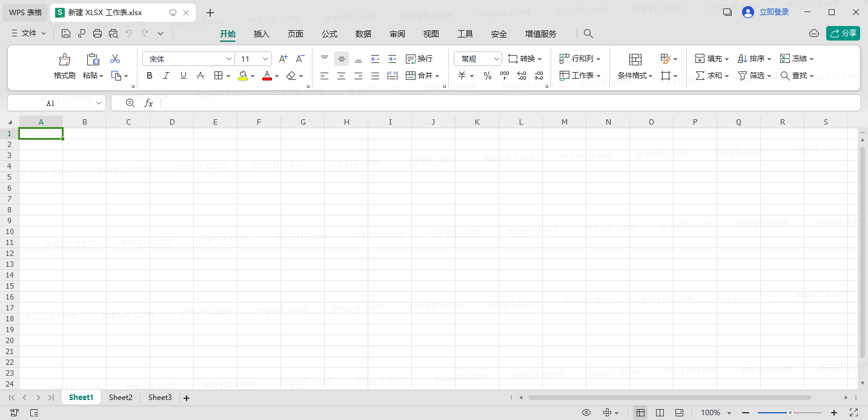Center-align text horizontally

point(342,76)
